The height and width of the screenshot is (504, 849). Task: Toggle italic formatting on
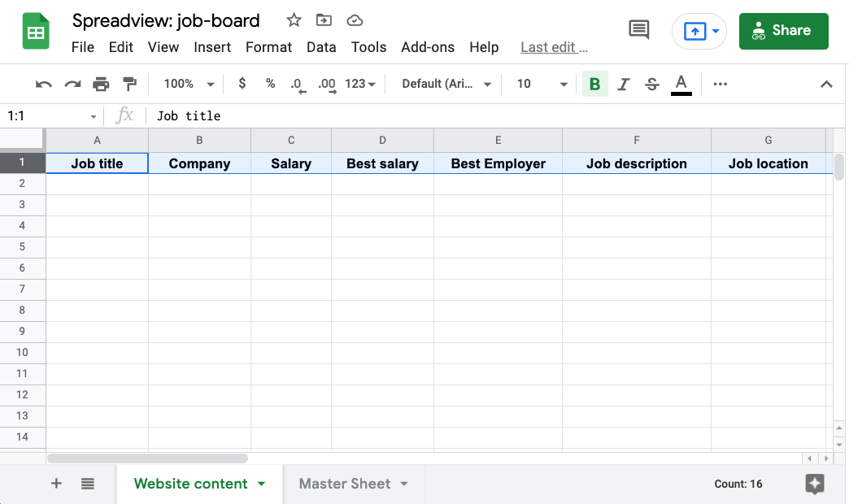tap(623, 84)
